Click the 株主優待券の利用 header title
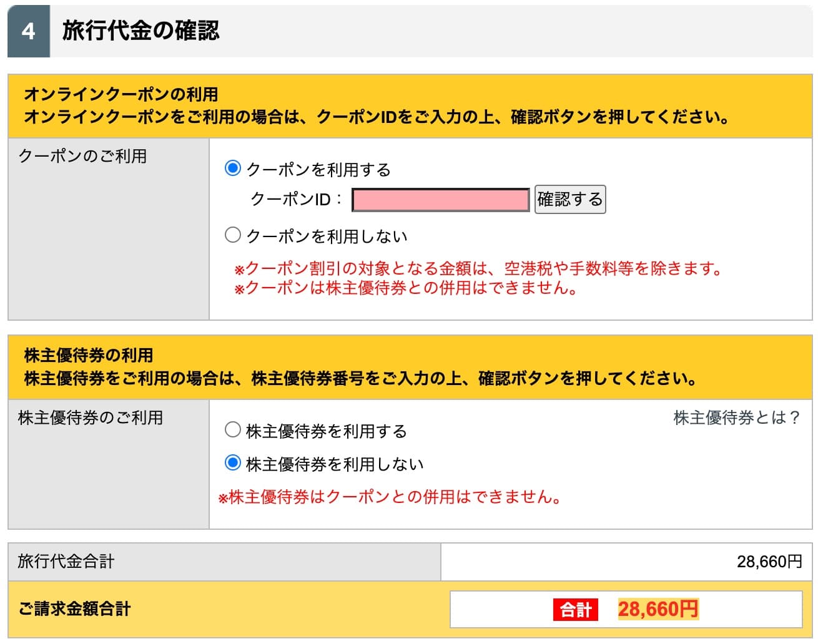Viewport: 818px width, 644px height. coord(89,355)
